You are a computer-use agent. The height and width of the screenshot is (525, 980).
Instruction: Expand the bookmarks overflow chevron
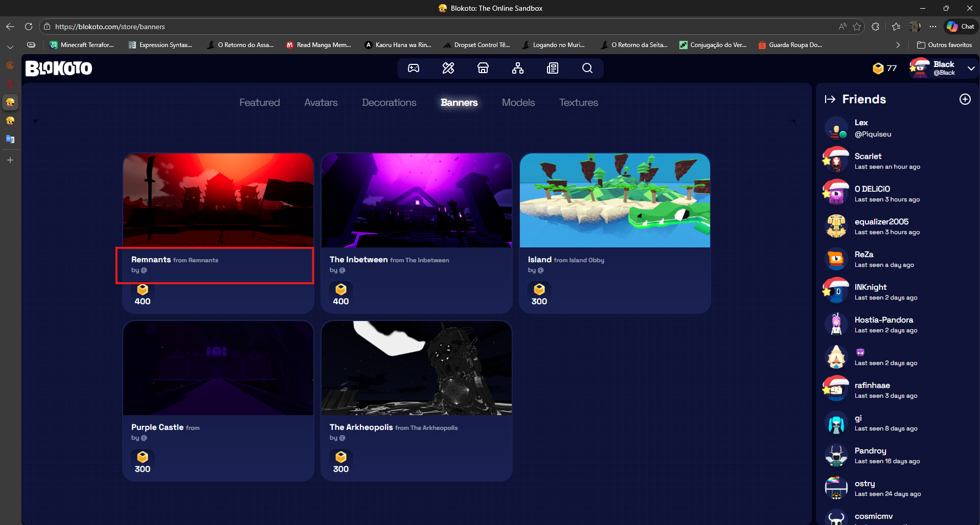(x=898, y=45)
